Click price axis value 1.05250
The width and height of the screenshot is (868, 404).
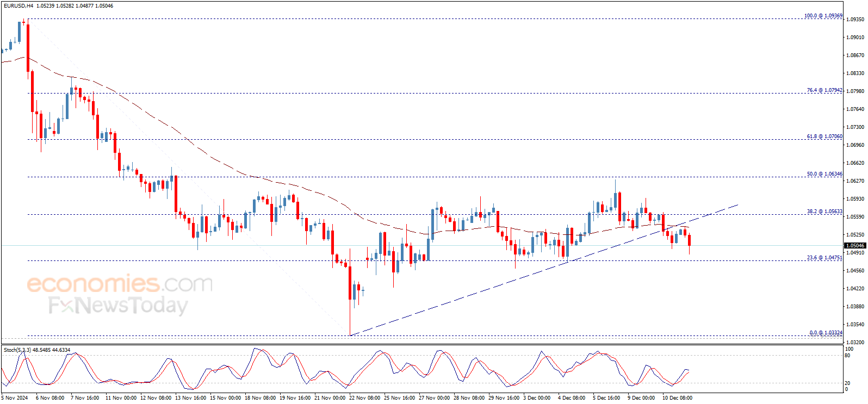tap(855, 235)
